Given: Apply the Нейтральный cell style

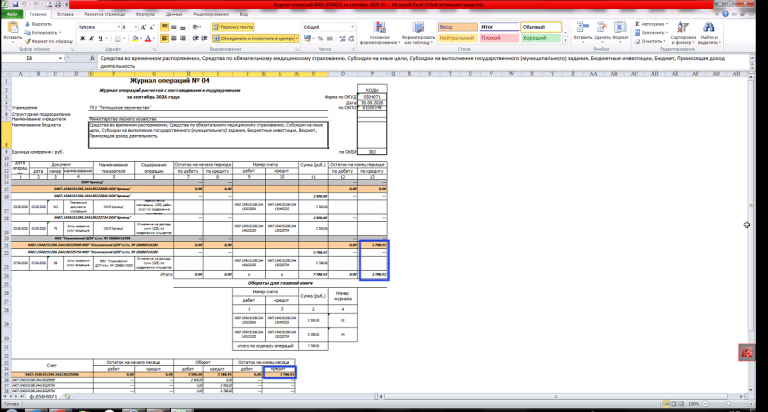Looking at the screenshot, I should [457, 38].
